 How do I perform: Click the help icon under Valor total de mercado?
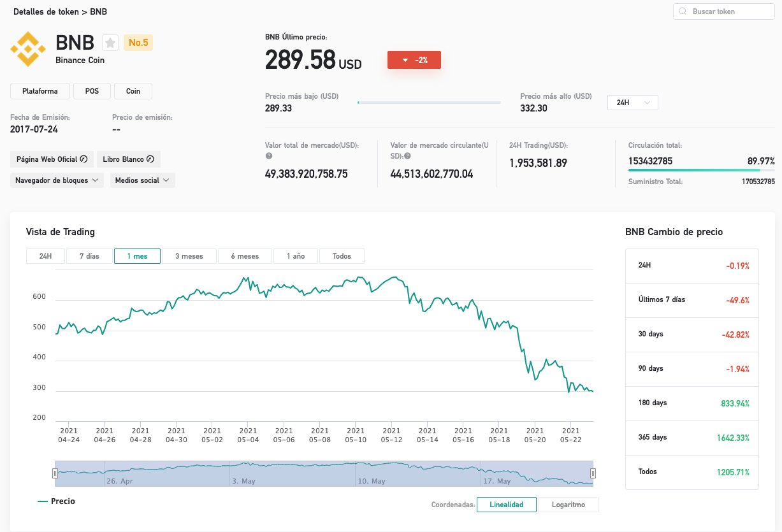click(x=268, y=156)
